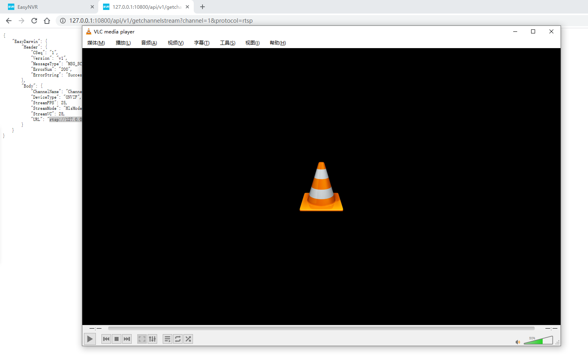Minimize the VLC media player window

pyautogui.click(x=515, y=31)
